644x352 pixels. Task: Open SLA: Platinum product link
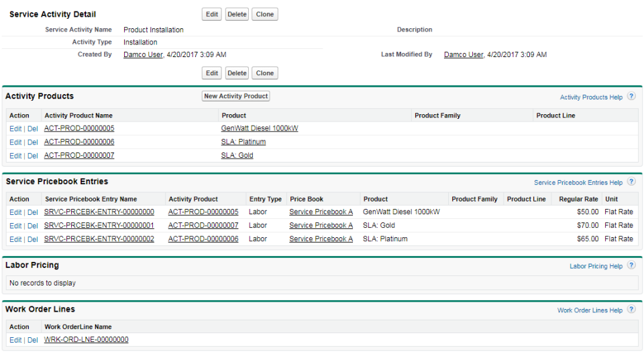tap(243, 142)
